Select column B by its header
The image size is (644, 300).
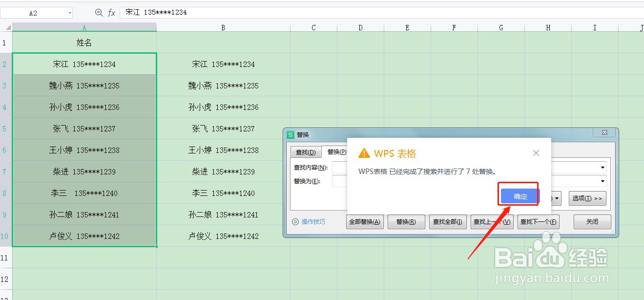tap(223, 27)
